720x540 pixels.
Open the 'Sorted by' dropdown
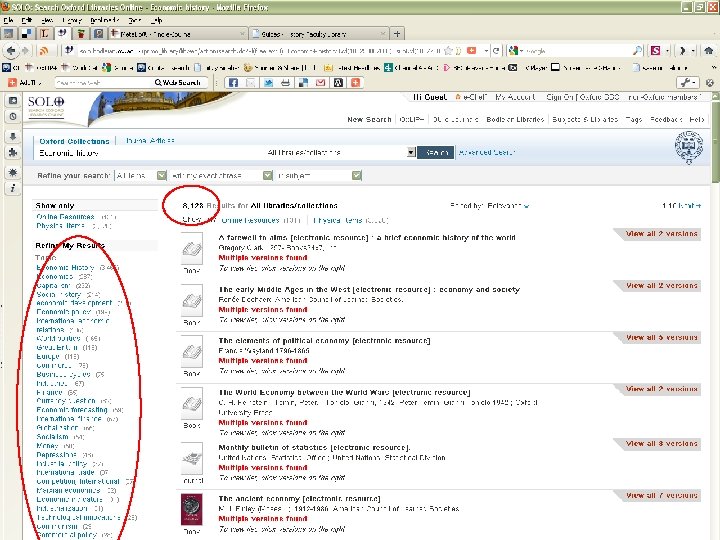[x=526, y=206]
